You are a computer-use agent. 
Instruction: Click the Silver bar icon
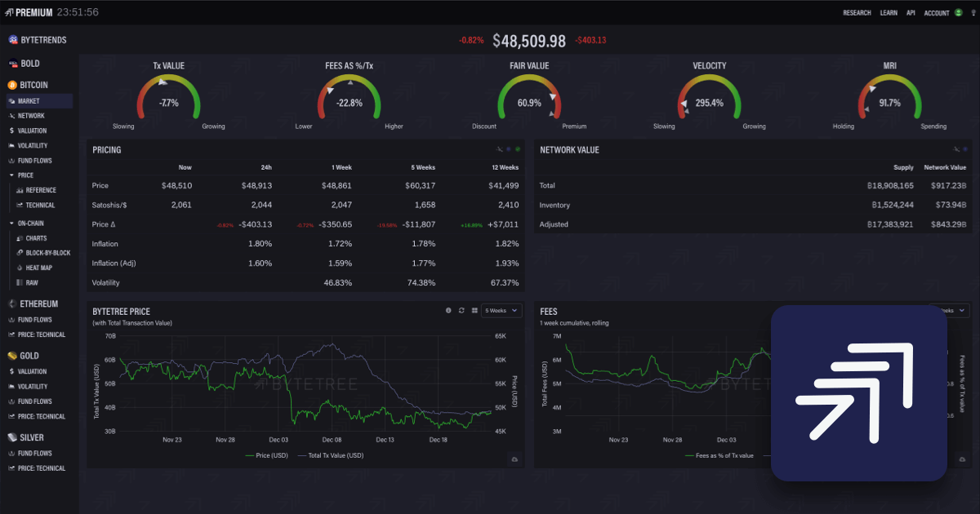[x=12, y=437]
